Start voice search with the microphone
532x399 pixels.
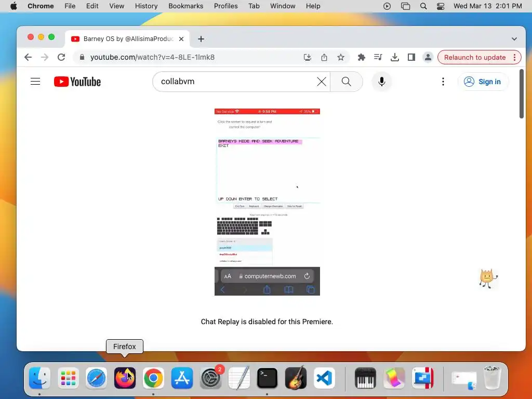[x=382, y=82]
